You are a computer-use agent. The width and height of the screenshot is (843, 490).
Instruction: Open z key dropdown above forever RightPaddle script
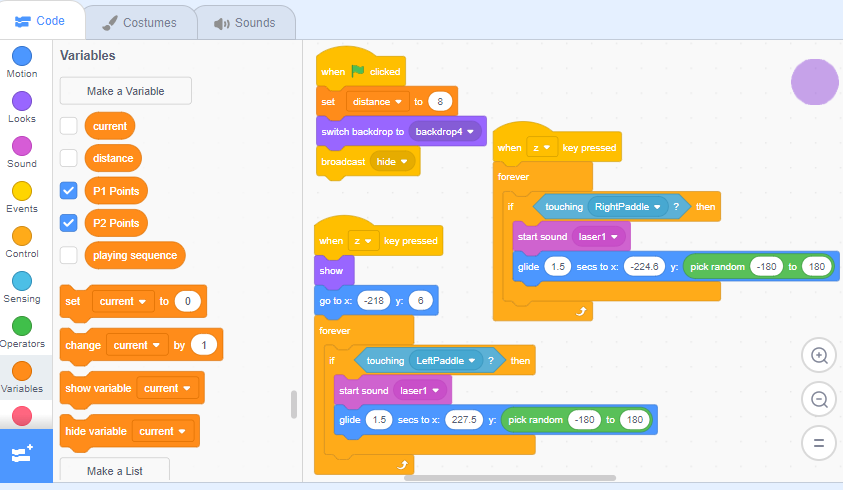coord(541,147)
